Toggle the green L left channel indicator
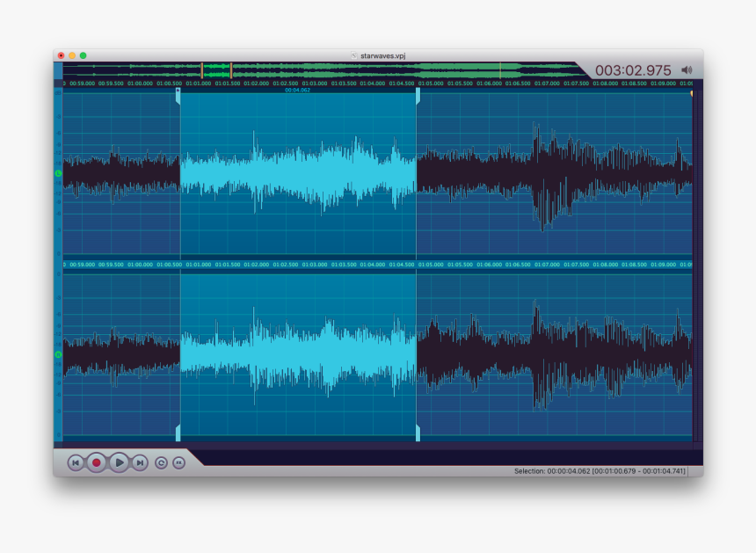The width and height of the screenshot is (756, 553). pos(58,173)
